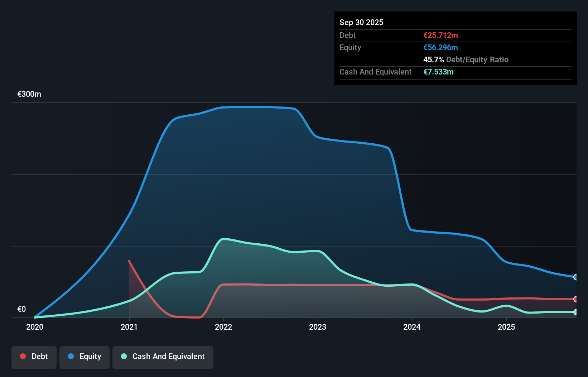
Task: Toggle the Debt series visibility
Action: (34, 357)
